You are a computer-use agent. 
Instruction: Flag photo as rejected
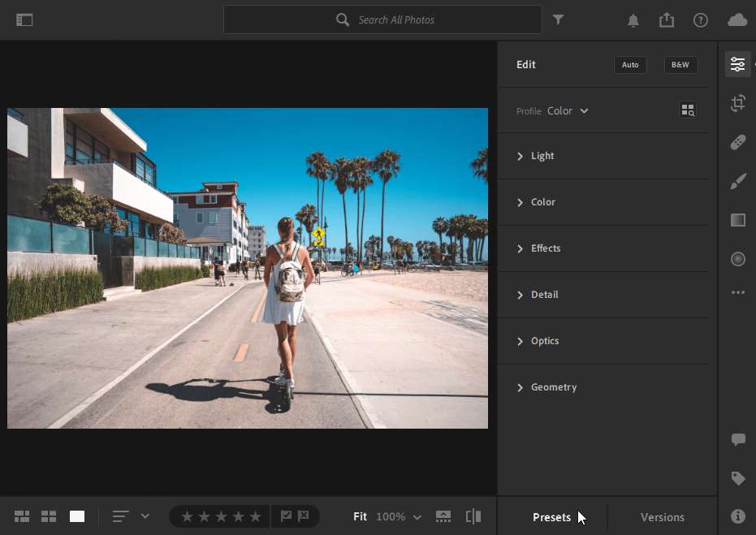[303, 516]
